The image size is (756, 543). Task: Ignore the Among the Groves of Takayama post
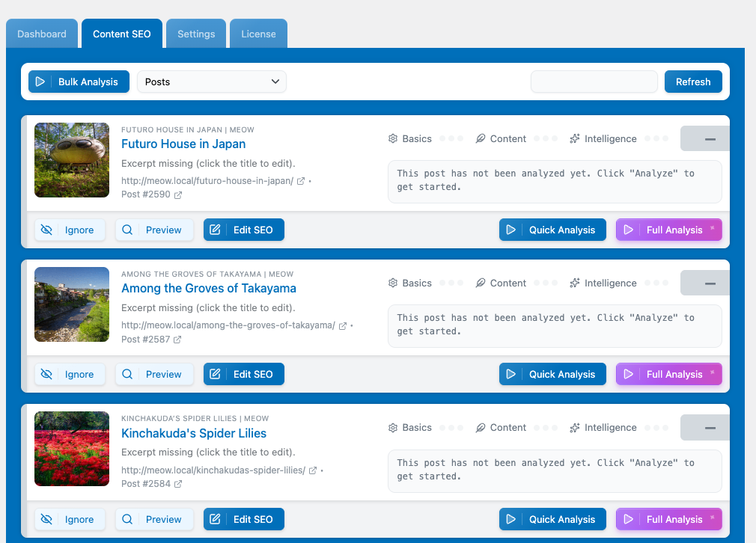70,374
